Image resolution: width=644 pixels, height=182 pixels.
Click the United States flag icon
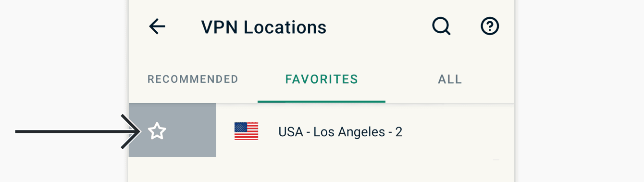tap(246, 131)
